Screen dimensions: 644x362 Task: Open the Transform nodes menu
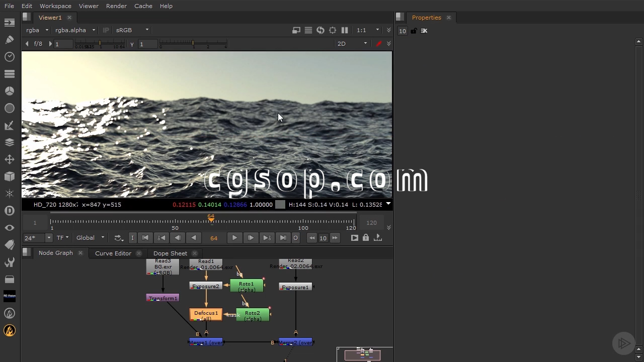[9, 159]
